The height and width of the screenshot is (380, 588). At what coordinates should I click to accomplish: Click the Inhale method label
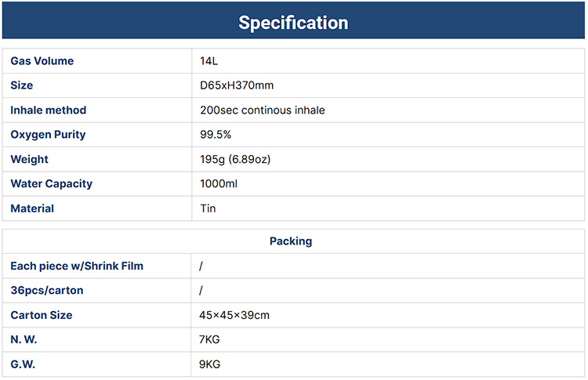(x=49, y=110)
